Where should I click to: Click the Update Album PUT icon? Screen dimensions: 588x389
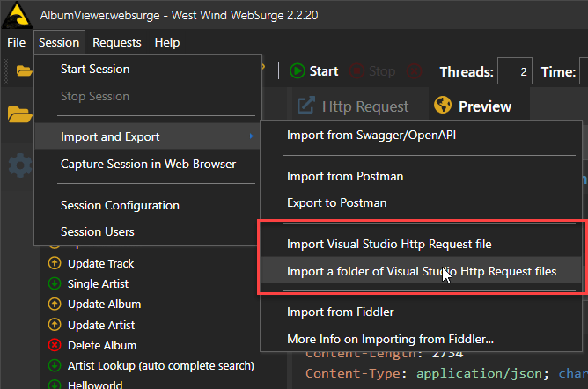(x=55, y=304)
